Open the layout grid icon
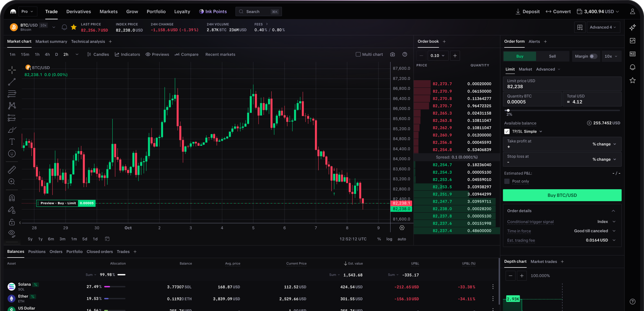This screenshot has height=311, width=644. pos(580,27)
